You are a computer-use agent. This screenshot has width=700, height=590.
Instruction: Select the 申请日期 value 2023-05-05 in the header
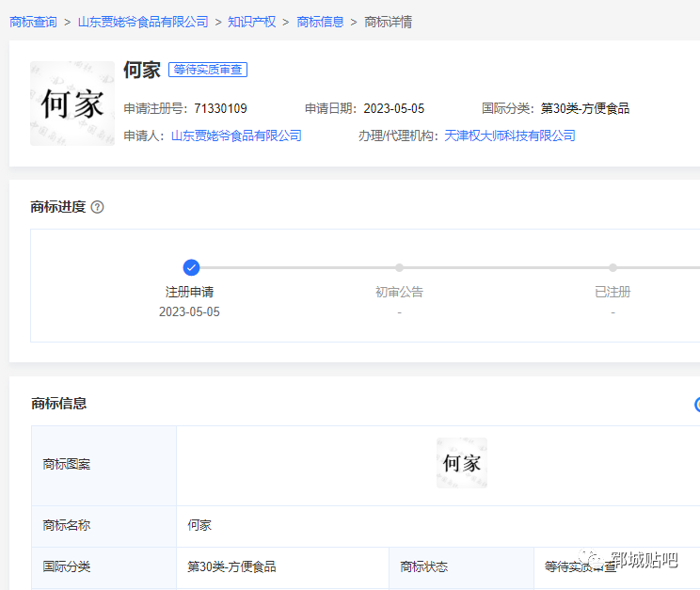393,108
